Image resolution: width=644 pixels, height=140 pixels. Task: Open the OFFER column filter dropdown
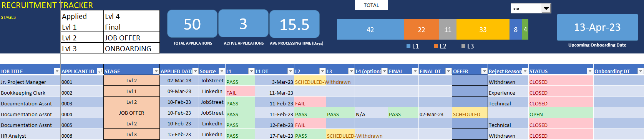(484, 71)
